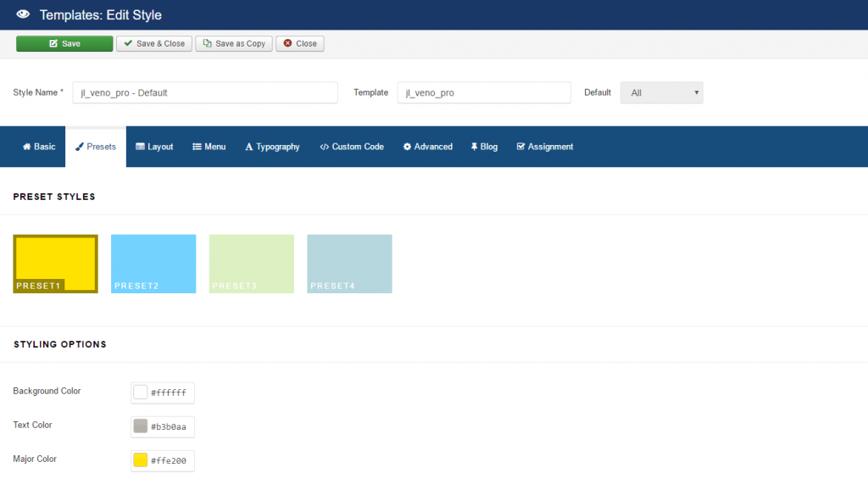Select the Typography 'A' icon
The height and width of the screenshot is (501, 868).
coord(248,146)
